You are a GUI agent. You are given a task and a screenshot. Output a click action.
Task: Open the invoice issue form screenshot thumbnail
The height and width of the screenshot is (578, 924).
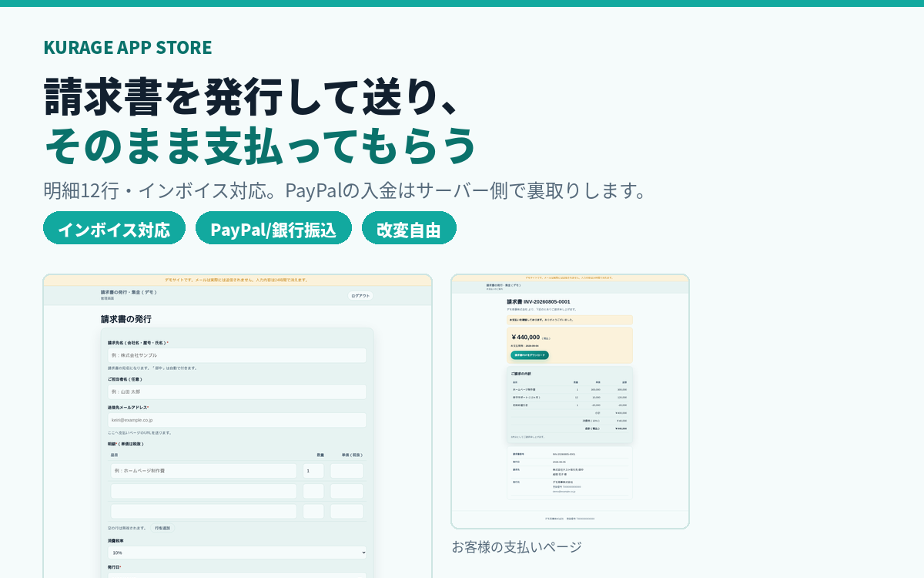237,426
